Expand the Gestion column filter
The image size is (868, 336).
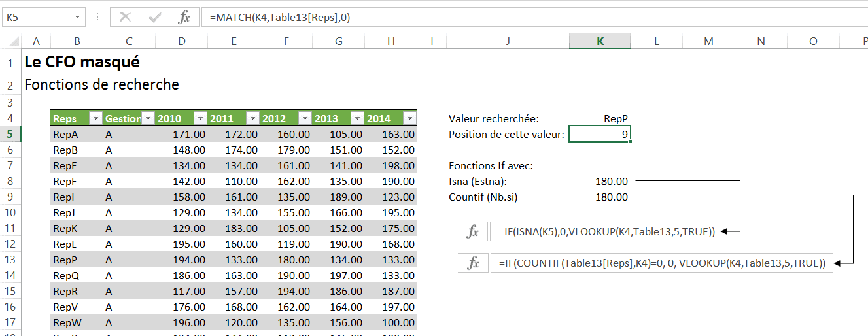coord(148,118)
